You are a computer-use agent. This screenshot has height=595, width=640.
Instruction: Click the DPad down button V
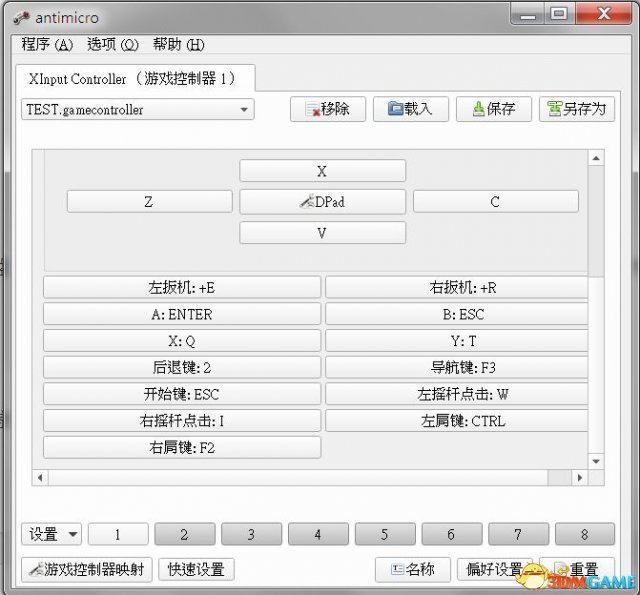click(x=322, y=233)
